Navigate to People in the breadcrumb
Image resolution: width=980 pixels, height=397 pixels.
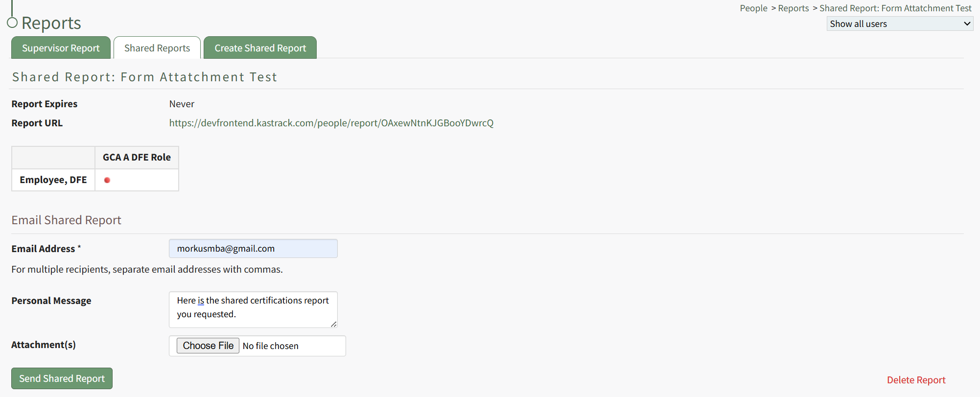coord(753,8)
